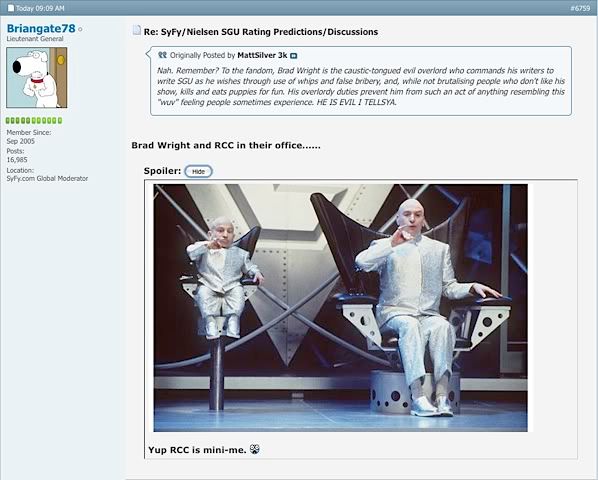
Task: Select the "Today 09:09 AM" timestamp
Action: pyautogui.click(x=40, y=8)
